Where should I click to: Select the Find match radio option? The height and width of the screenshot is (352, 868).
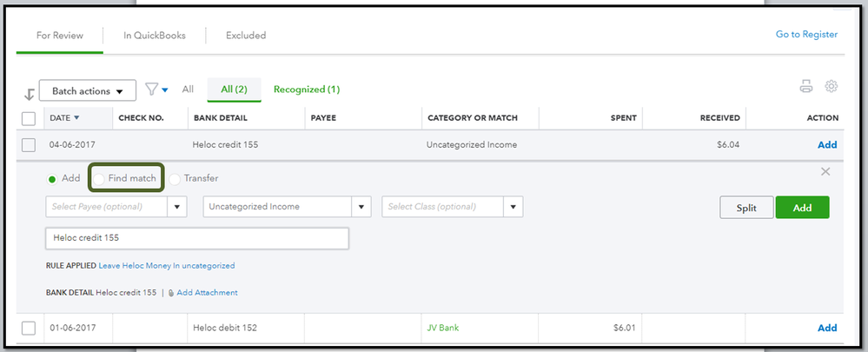tap(100, 178)
